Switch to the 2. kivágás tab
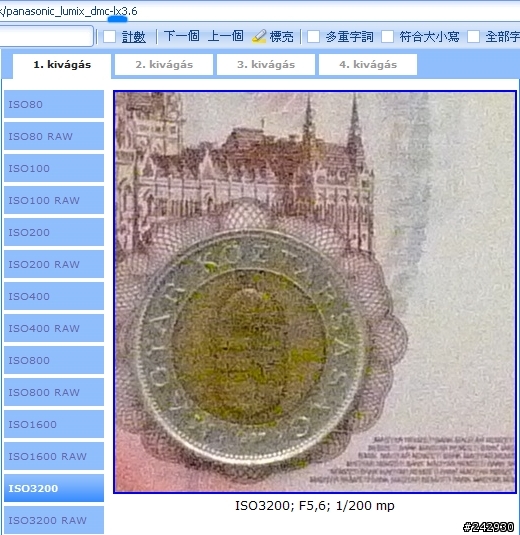 point(164,64)
